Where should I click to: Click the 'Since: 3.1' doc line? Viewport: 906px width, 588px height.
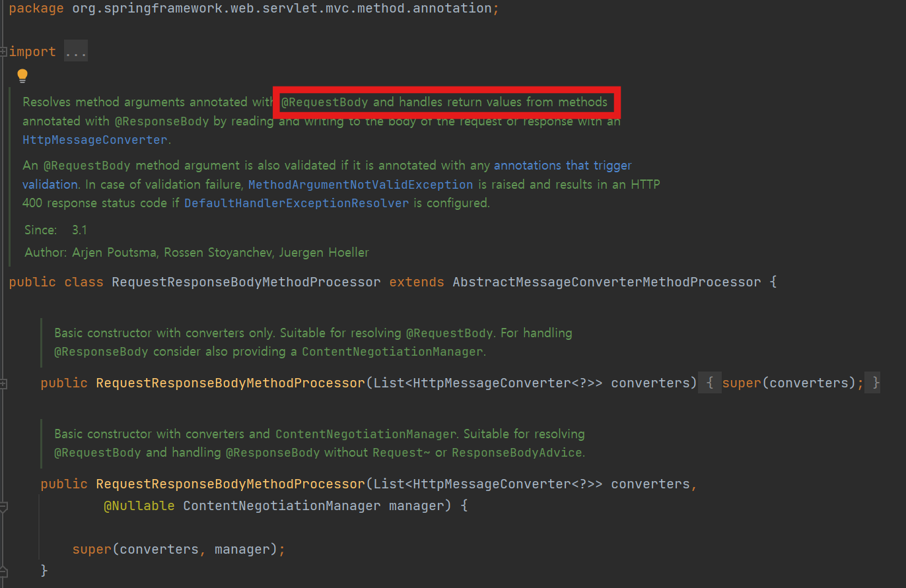(56, 230)
